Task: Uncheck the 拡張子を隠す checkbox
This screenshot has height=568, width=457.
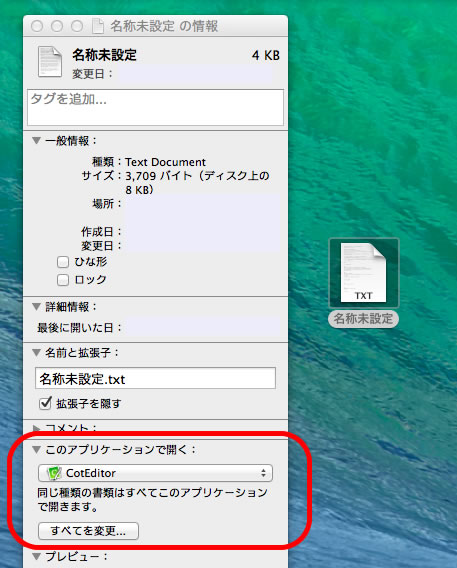Action: (45, 403)
